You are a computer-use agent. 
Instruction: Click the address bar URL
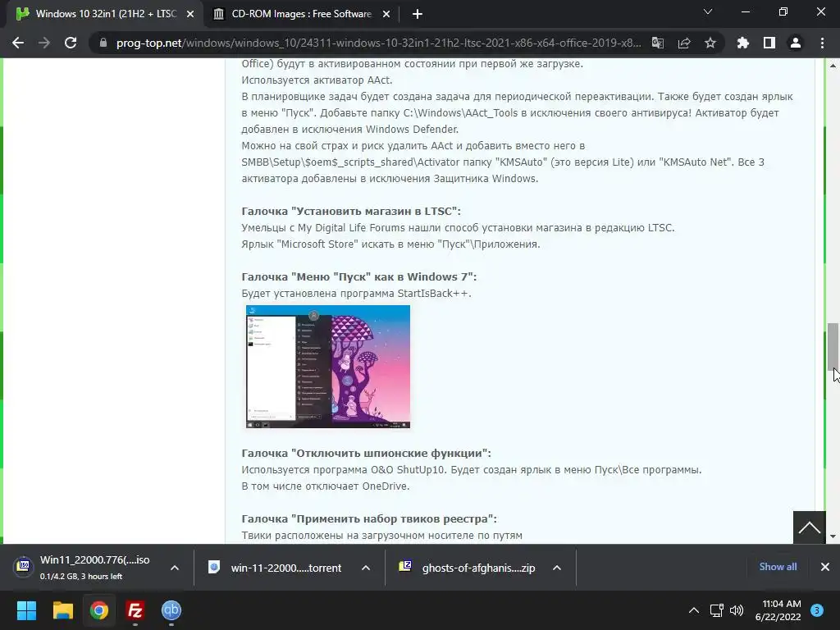click(x=378, y=43)
